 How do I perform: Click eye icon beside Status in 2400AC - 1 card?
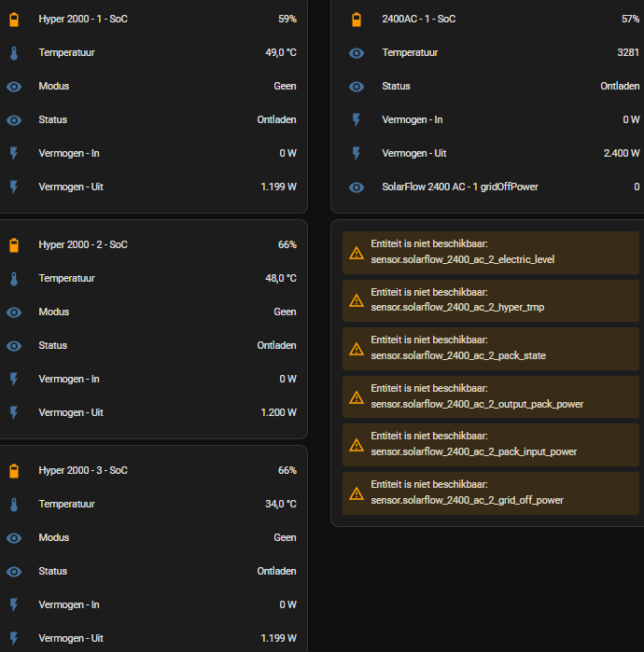tap(357, 87)
